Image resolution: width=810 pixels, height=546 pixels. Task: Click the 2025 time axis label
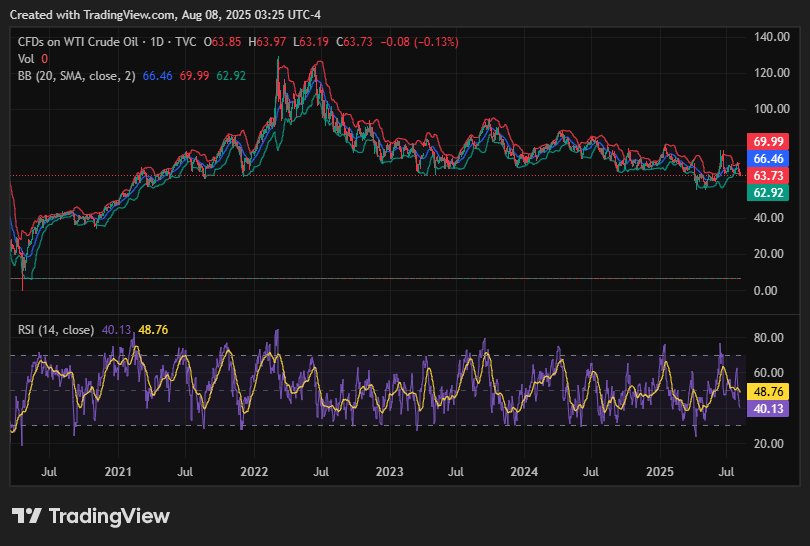pos(660,472)
